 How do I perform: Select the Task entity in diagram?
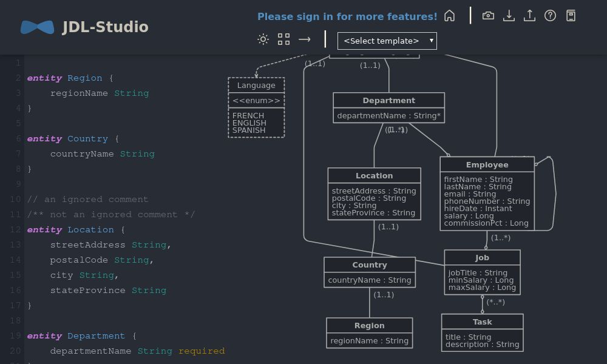click(482, 322)
